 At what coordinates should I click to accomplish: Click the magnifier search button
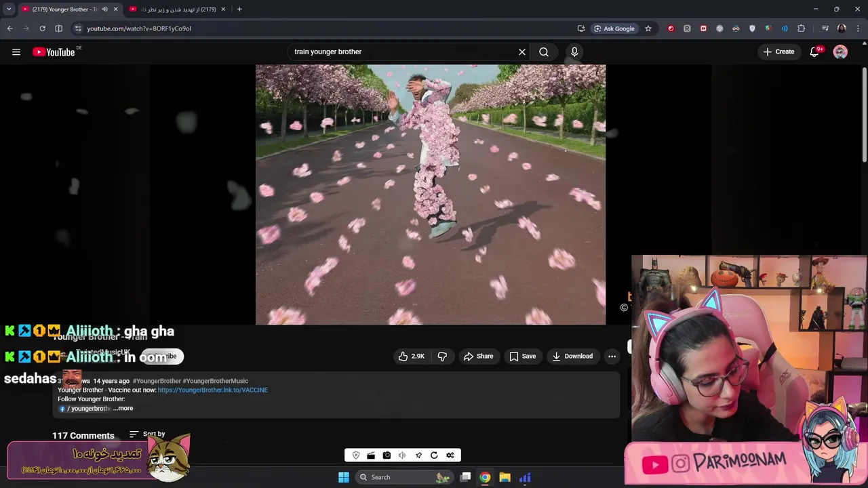click(x=544, y=52)
